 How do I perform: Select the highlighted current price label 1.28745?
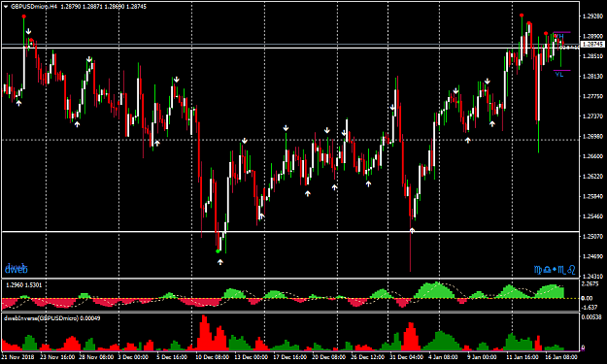593,45
